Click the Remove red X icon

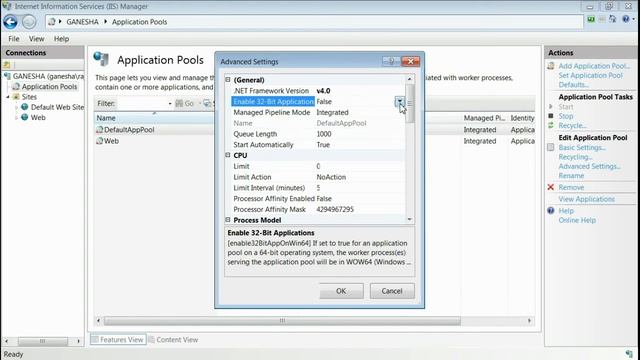click(x=551, y=187)
